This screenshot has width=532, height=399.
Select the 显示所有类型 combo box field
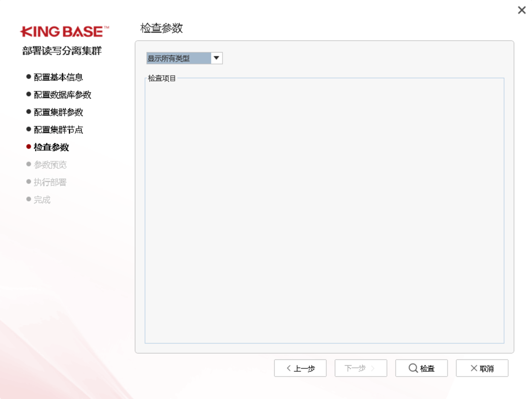point(179,58)
